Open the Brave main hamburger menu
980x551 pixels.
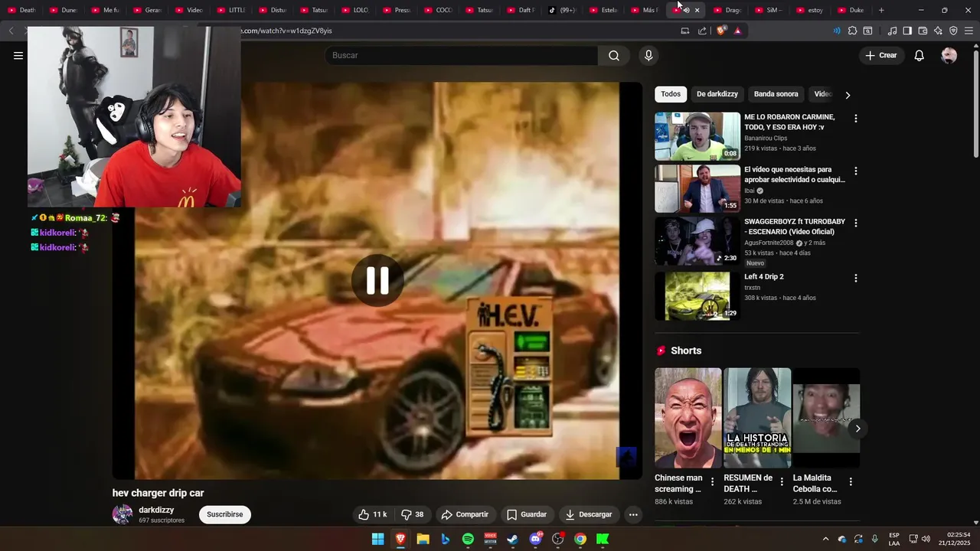click(969, 31)
